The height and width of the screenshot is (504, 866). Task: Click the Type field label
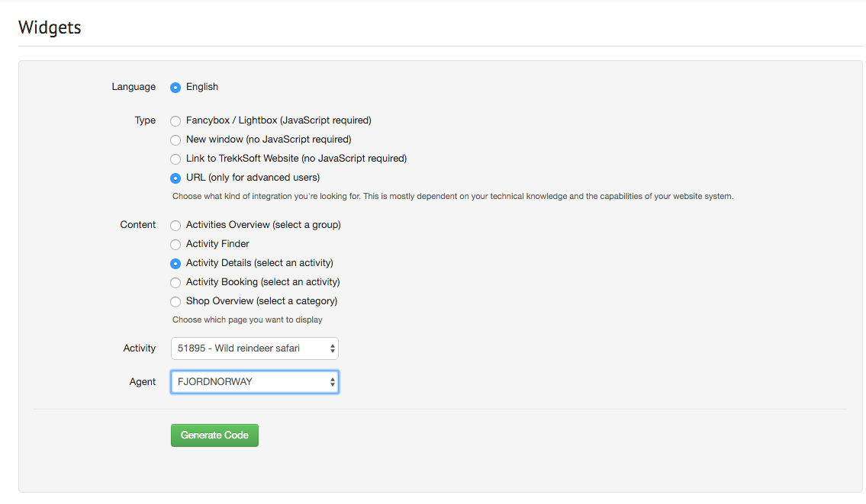point(145,120)
